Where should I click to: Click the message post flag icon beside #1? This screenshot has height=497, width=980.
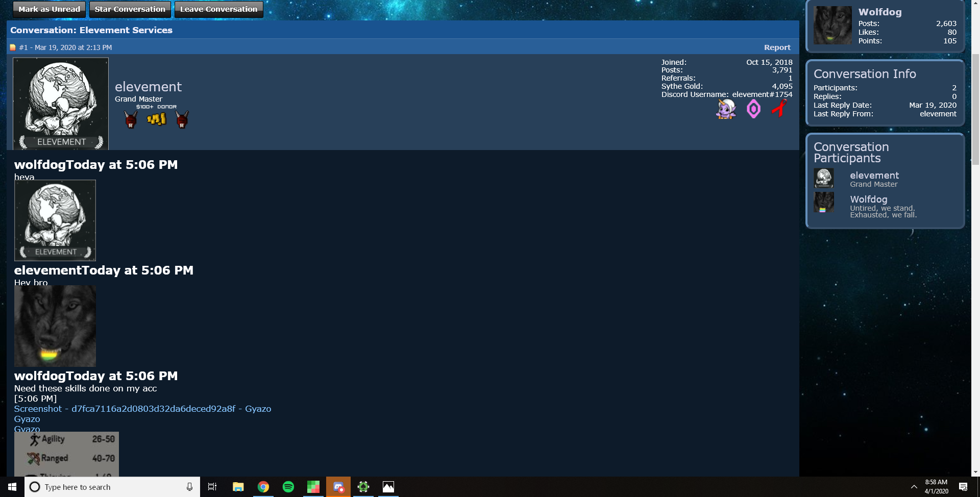[x=13, y=47]
